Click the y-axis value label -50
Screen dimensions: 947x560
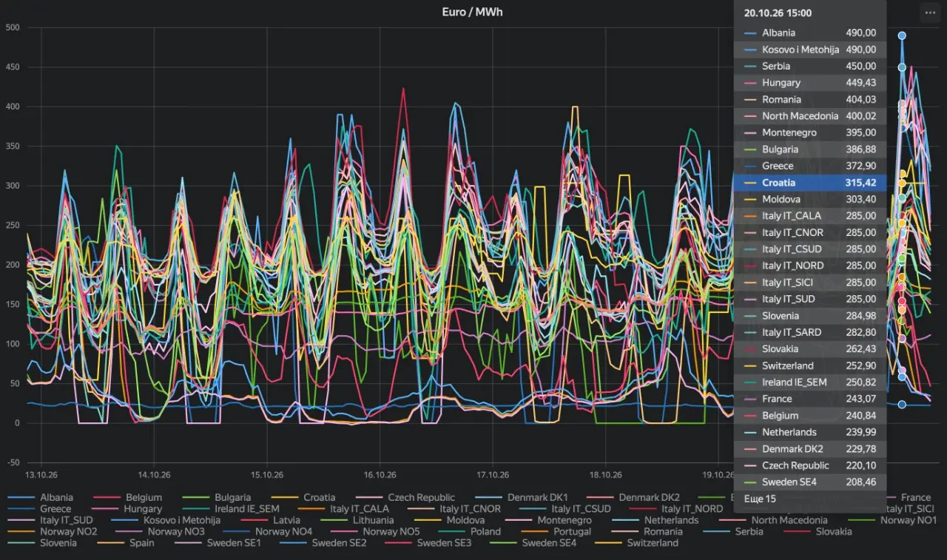click(13, 462)
